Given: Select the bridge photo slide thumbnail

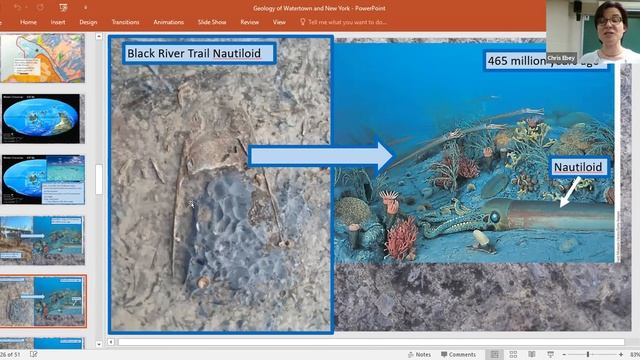Looking at the screenshot, I should (43, 240).
